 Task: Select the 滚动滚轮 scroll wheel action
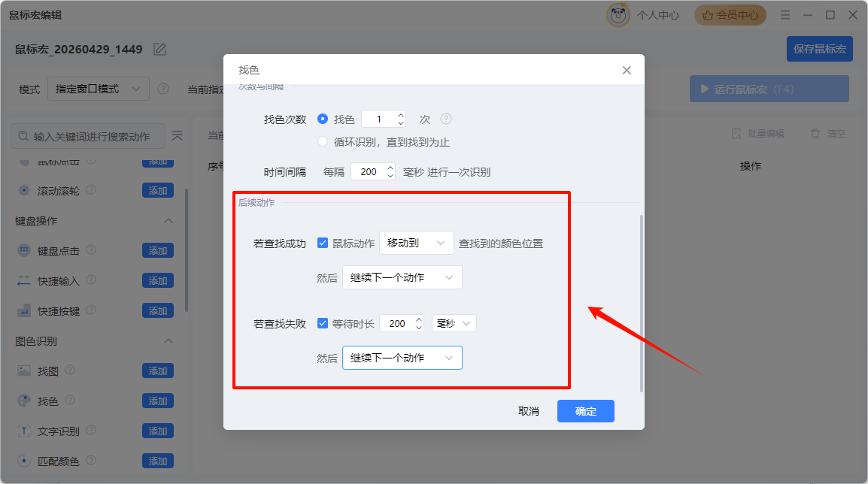(24, 190)
